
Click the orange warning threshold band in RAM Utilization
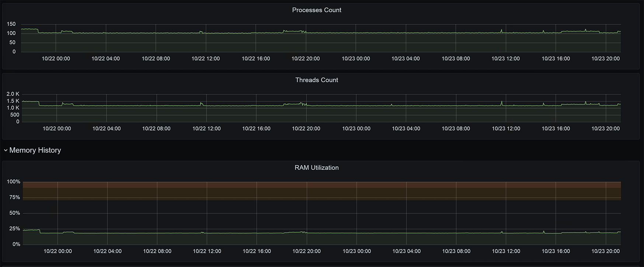[x=321, y=194]
